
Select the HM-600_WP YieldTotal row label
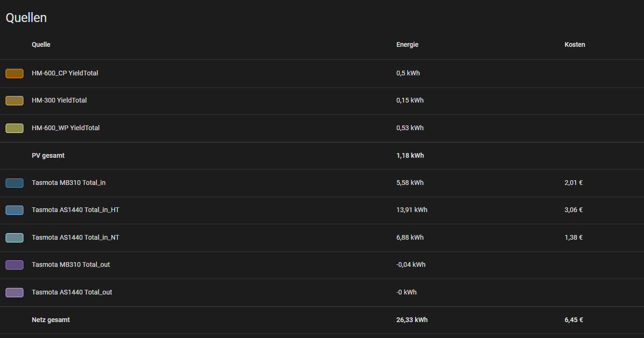(66, 128)
